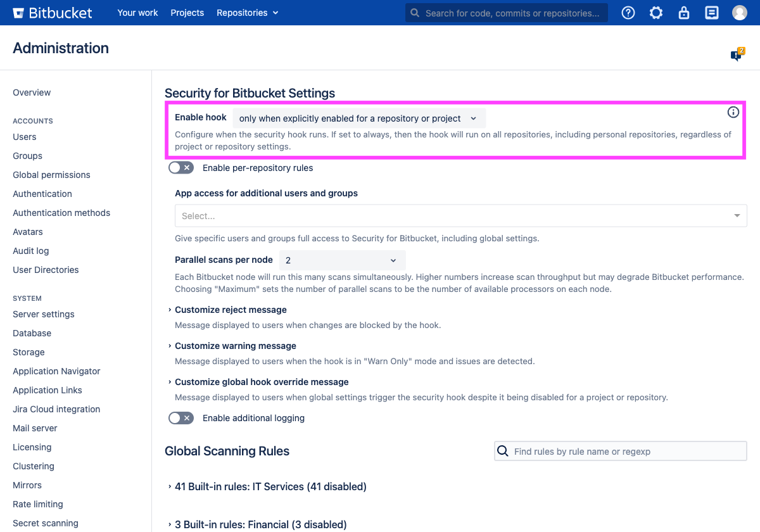Open the administration gear icon
Screen dimensions: 760x532
pyautogui.click(x=656, y=13)
